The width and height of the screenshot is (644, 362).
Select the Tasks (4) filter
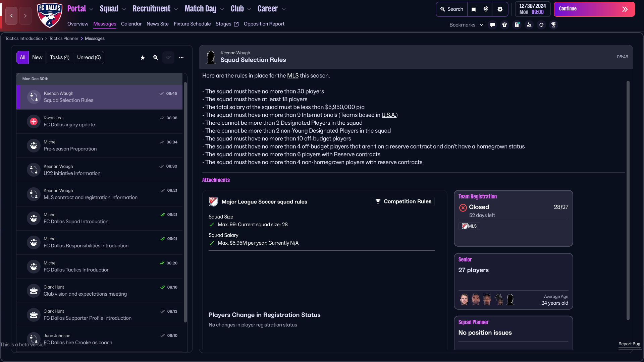(x=60, y=58)
